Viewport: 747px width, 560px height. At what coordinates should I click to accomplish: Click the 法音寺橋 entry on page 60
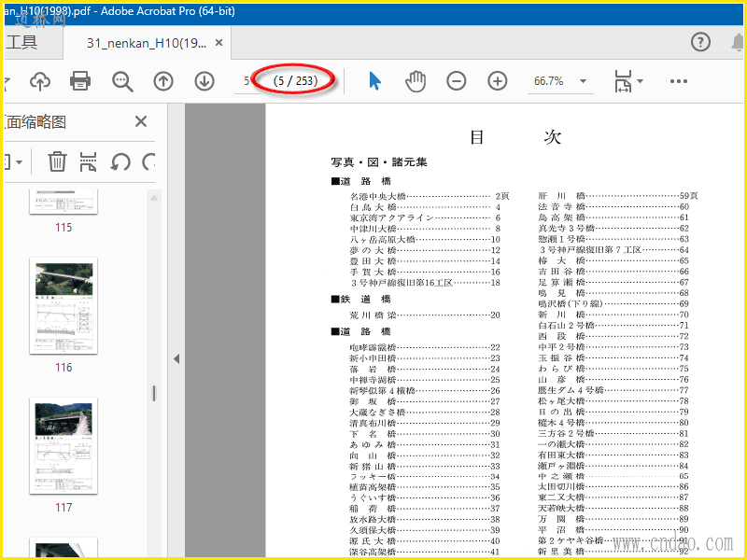click(613, 207)
